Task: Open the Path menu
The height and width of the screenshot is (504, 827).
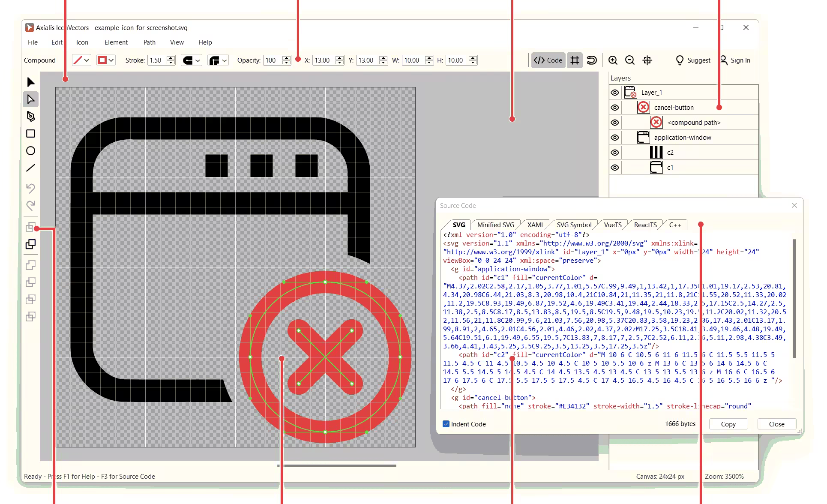Action: 149,42
